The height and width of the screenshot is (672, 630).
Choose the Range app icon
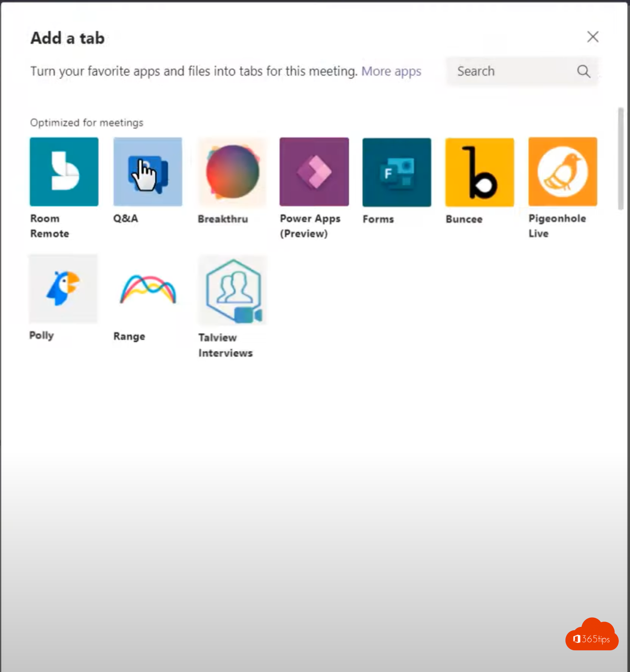148,289
